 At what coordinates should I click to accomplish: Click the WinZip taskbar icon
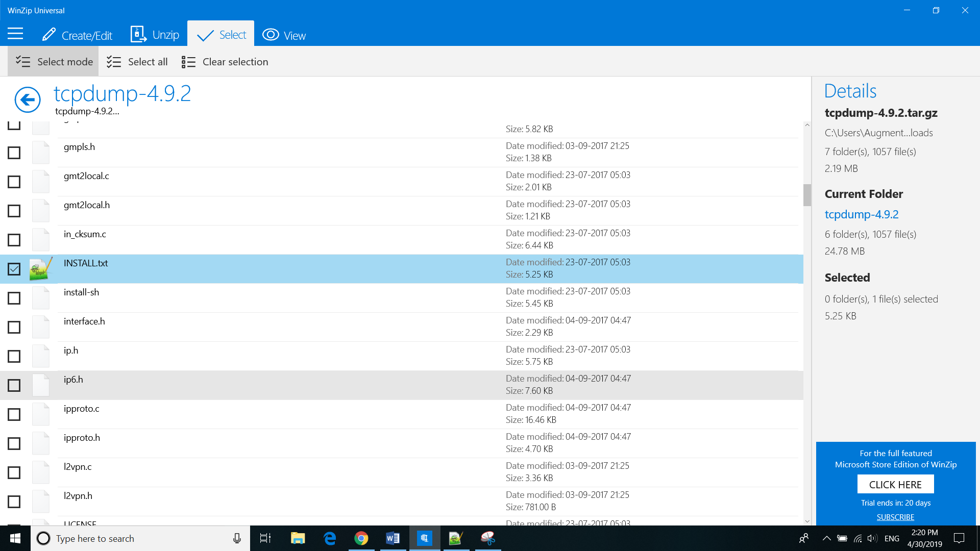[425, 538]
